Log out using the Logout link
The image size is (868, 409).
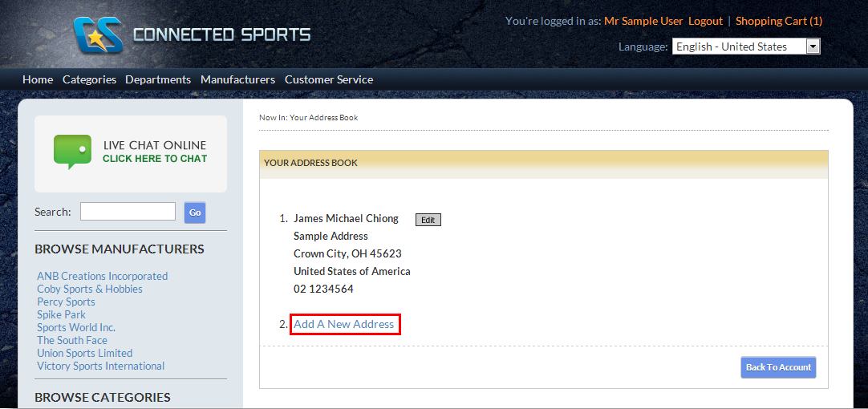[x=705, y=21]
